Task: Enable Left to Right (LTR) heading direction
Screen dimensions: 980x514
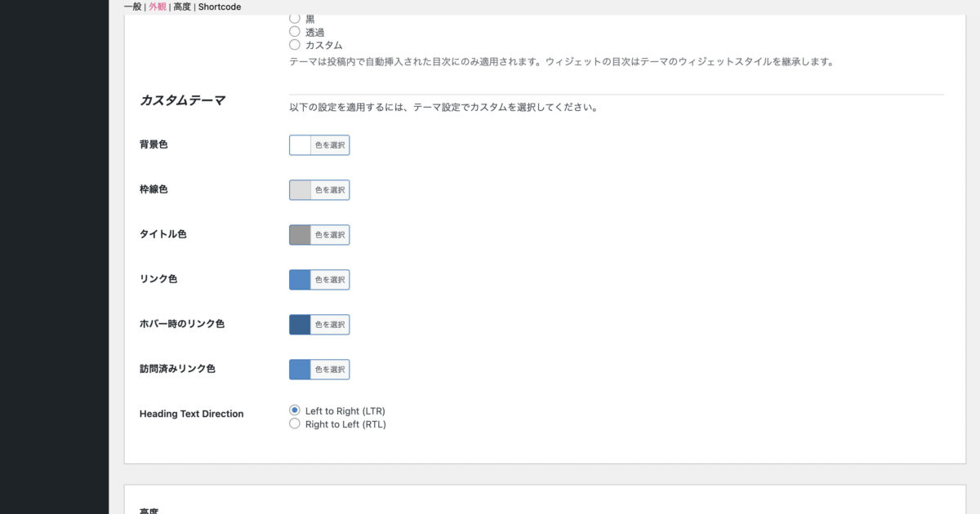Action: tap(295, 410)
